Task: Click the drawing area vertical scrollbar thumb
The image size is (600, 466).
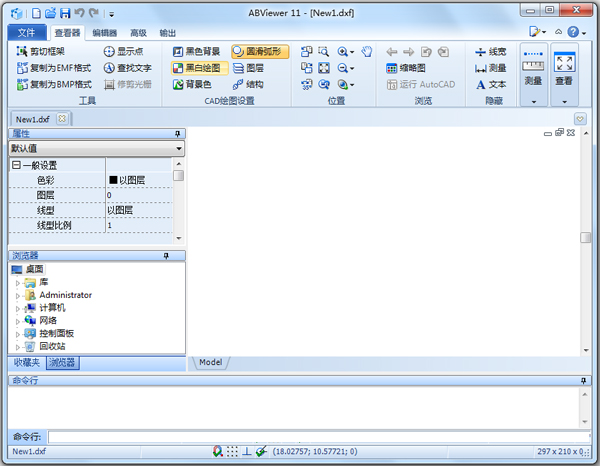Action: [585, 237]
